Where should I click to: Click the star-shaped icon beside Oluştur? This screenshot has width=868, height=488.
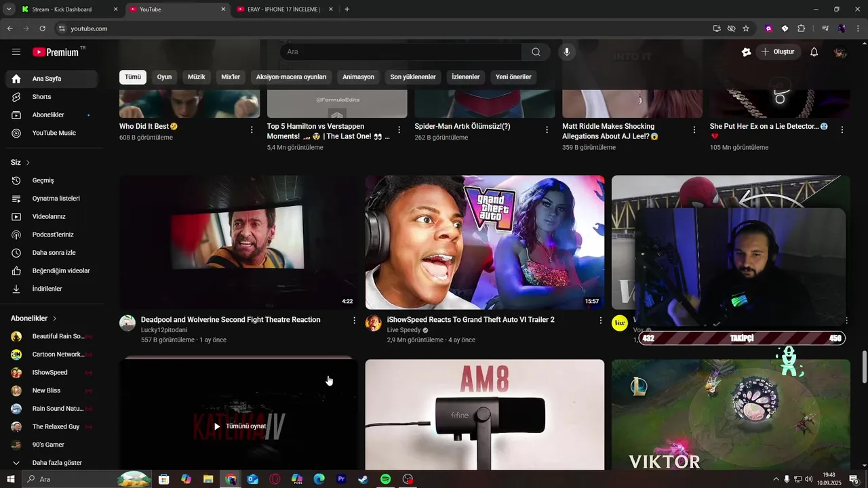coord(747,52)
